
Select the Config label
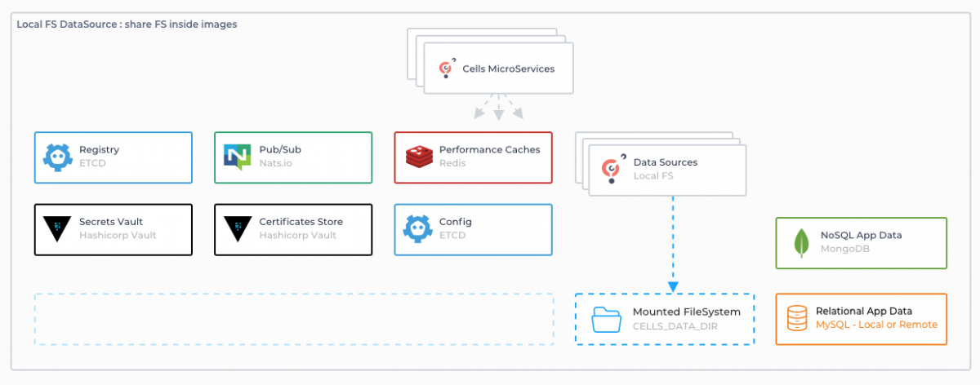tap(456, 222)
